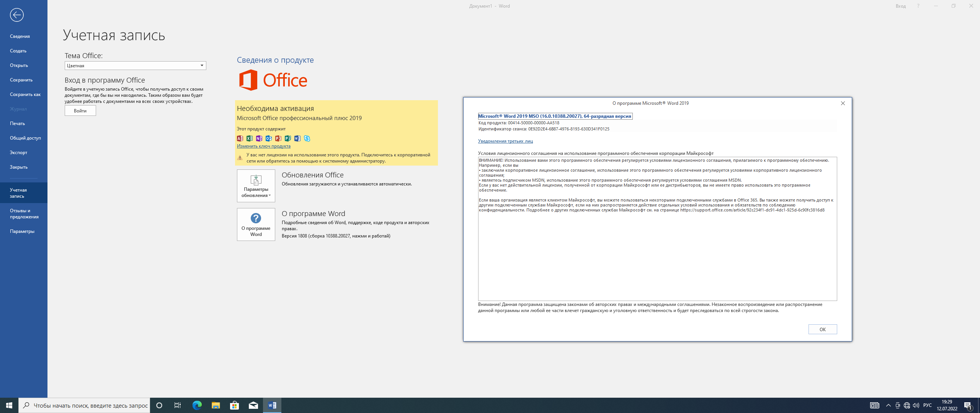Open Отзывы и предложения in the sidebar

[24, 213]
